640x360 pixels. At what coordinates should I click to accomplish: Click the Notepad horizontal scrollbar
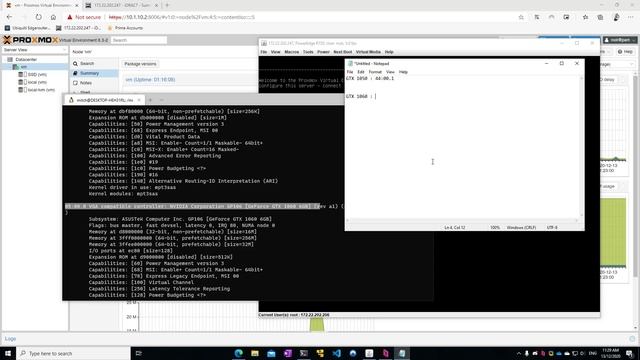pos(462,221)
